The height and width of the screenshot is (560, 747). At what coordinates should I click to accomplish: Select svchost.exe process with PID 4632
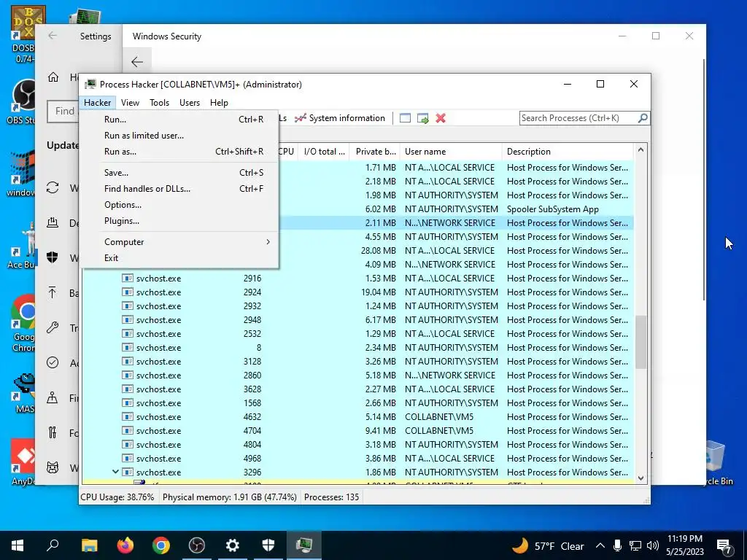[357, 416]
